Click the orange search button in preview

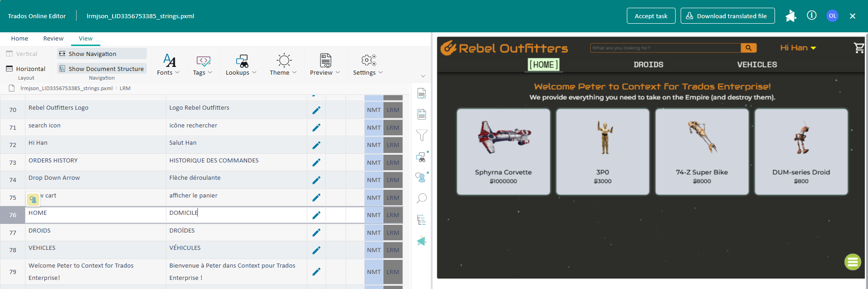click(x=748, y=48)
